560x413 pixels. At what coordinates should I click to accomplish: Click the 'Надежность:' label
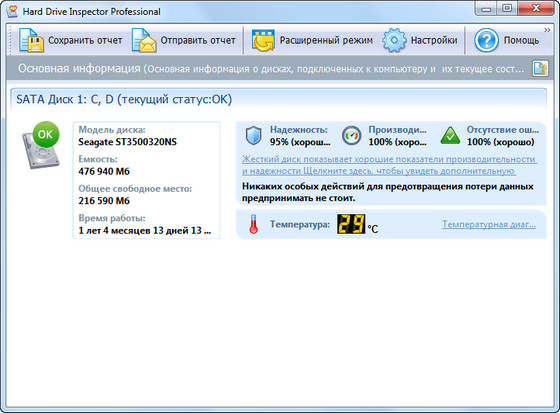pos(299,129)
